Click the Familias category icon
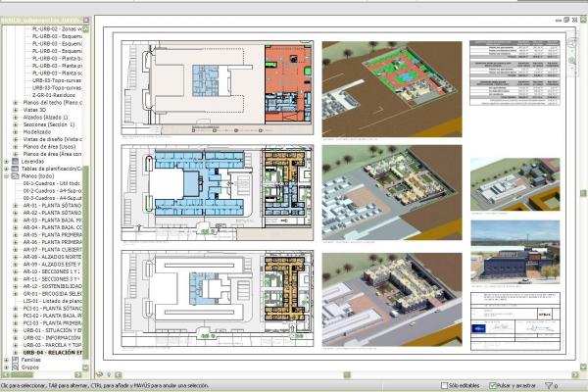Viewport: 588px width, 392px height. pyautogui.click(x=15, y=361)
